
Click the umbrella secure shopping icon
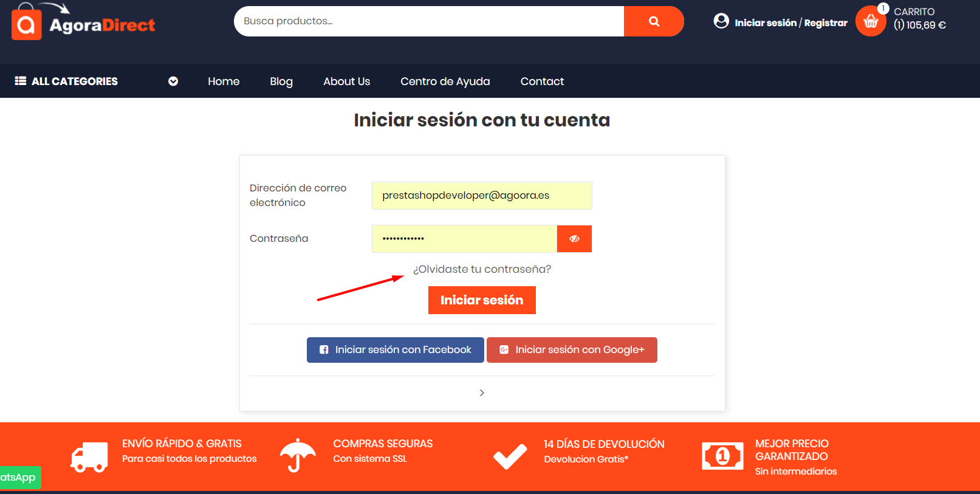297,456
